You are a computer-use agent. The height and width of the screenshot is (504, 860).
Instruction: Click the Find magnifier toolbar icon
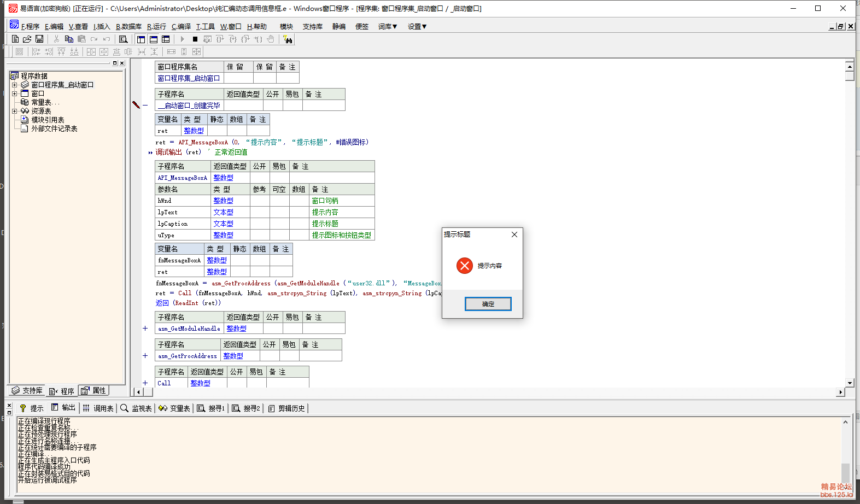click(x=124, y=39)
